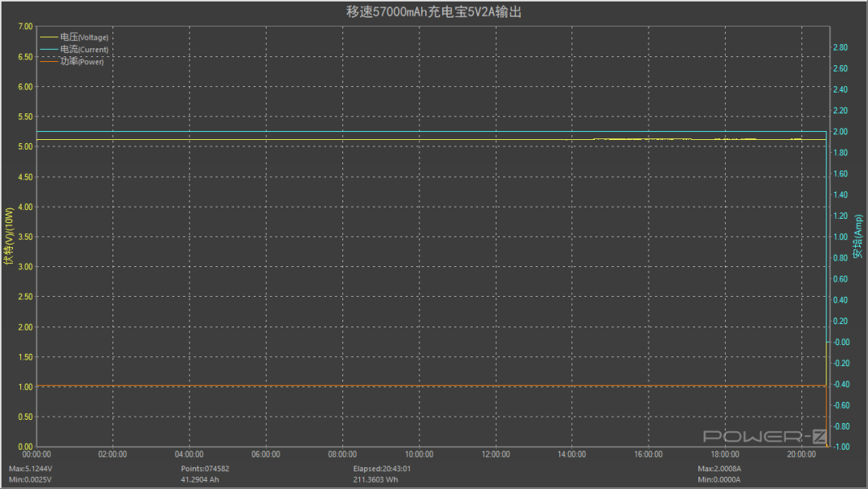Click the 6.50 voltage axis value
The height and width of the screenshot is (489, 868).
click(26, 56)
